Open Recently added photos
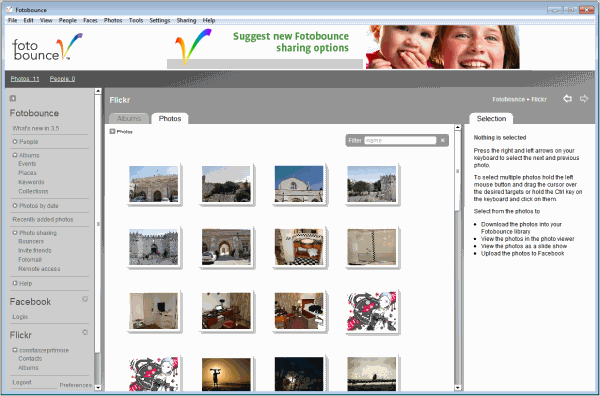 (43, 220)
